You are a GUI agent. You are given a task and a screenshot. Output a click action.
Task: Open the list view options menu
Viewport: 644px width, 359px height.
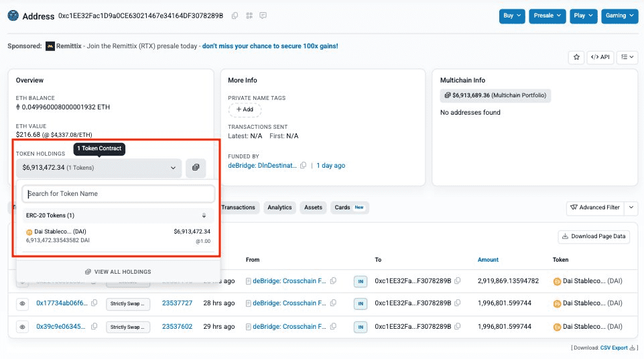tap(628, 58)
